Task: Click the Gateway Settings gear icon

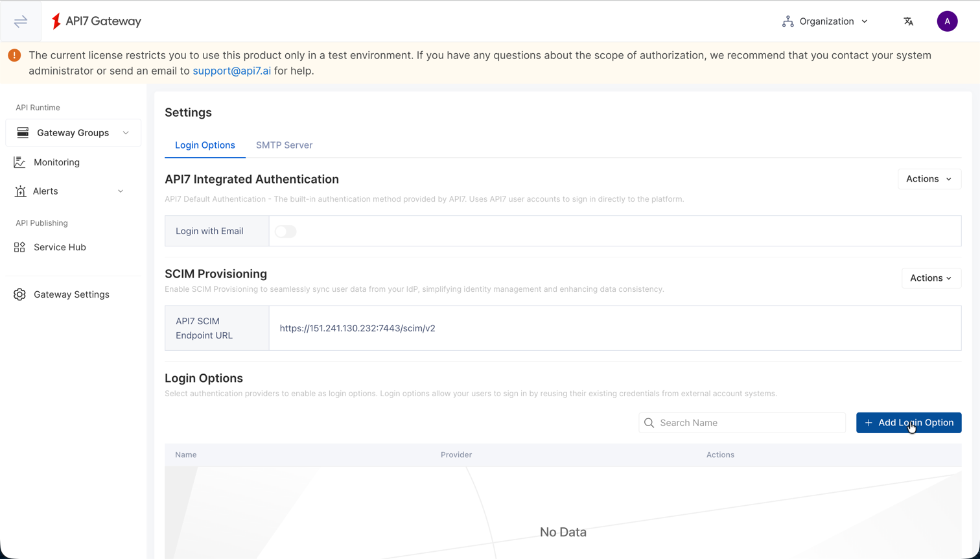Action: 20,294
